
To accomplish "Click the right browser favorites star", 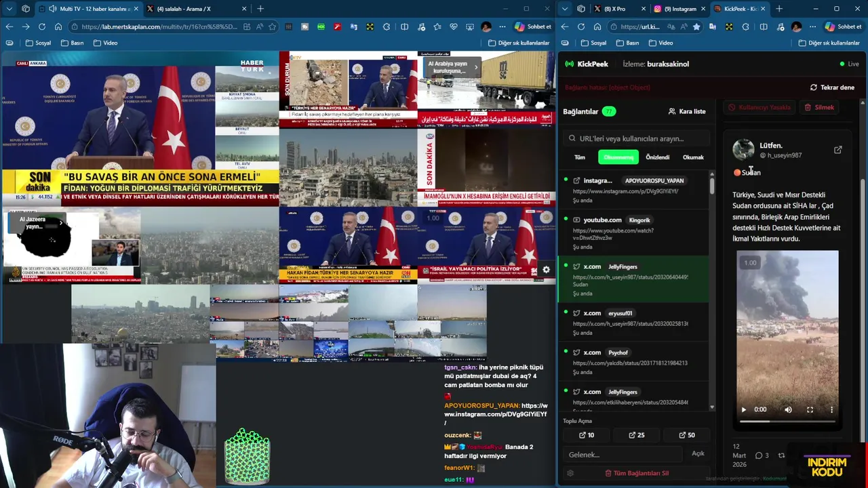I will point(696,26).
